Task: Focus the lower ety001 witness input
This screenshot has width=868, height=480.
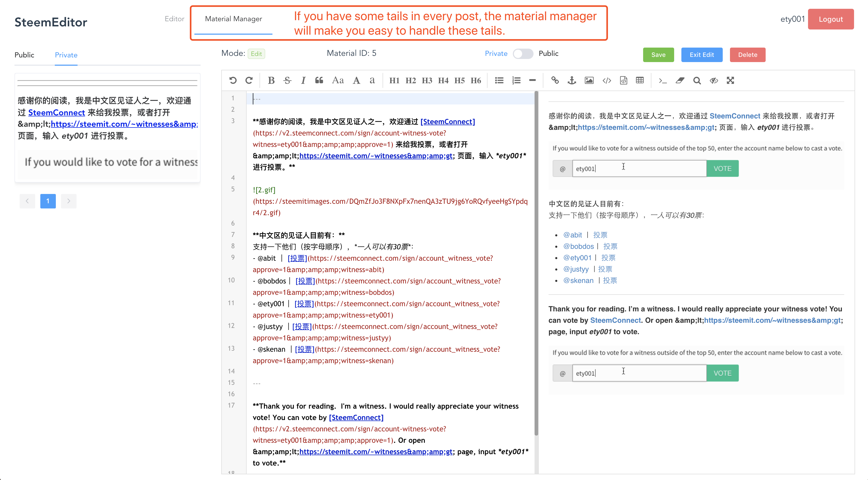Action: pyautogui.click(x=639, y=373)
